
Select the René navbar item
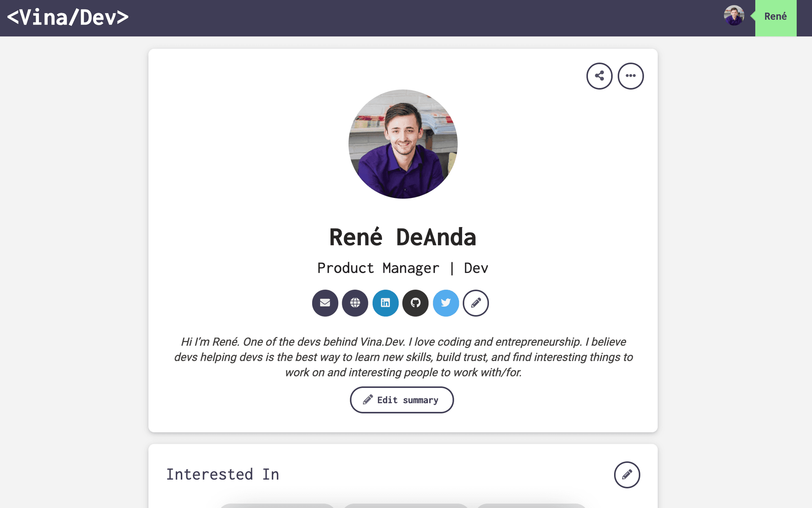[x=775, y=17]
